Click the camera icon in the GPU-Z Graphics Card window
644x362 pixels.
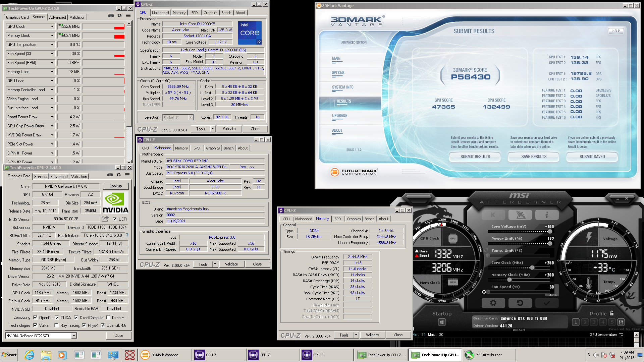110,175
